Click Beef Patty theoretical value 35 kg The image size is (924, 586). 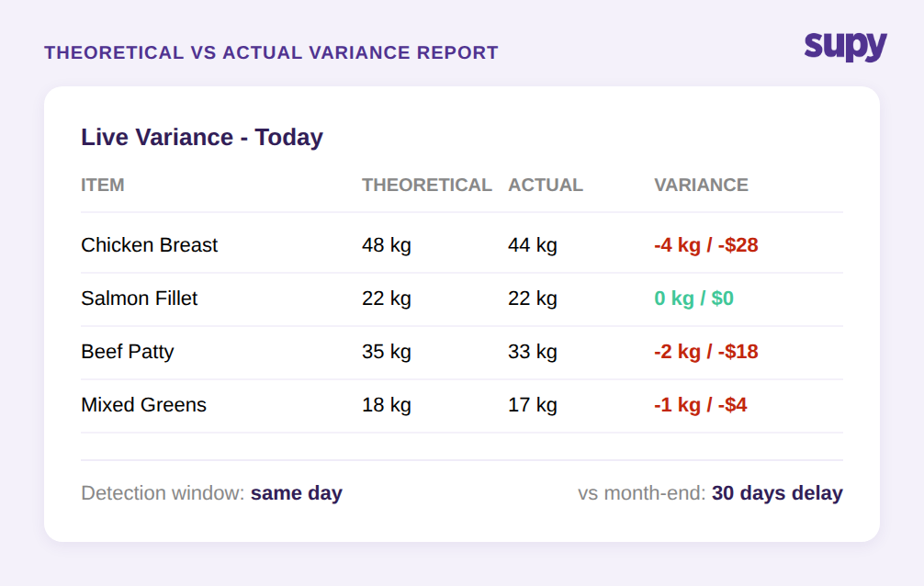(x=387, y=352)
